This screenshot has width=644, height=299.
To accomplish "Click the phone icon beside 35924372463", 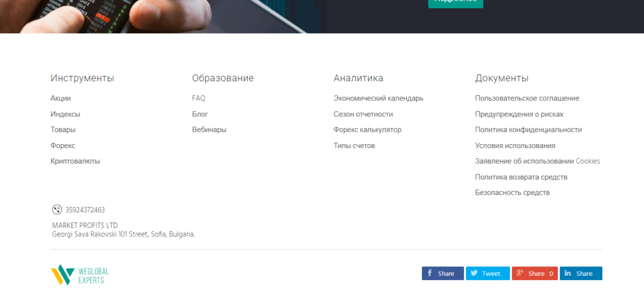I will pos(57,210).
